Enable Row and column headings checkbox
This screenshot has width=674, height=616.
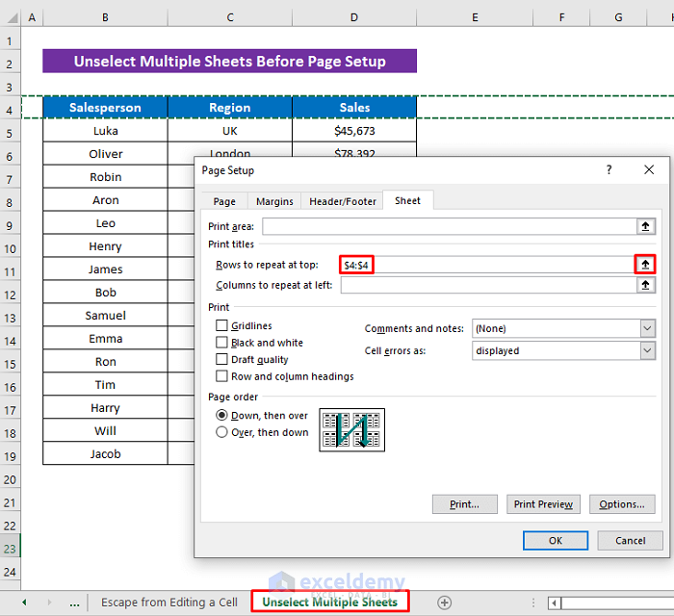tap(221, 376)
